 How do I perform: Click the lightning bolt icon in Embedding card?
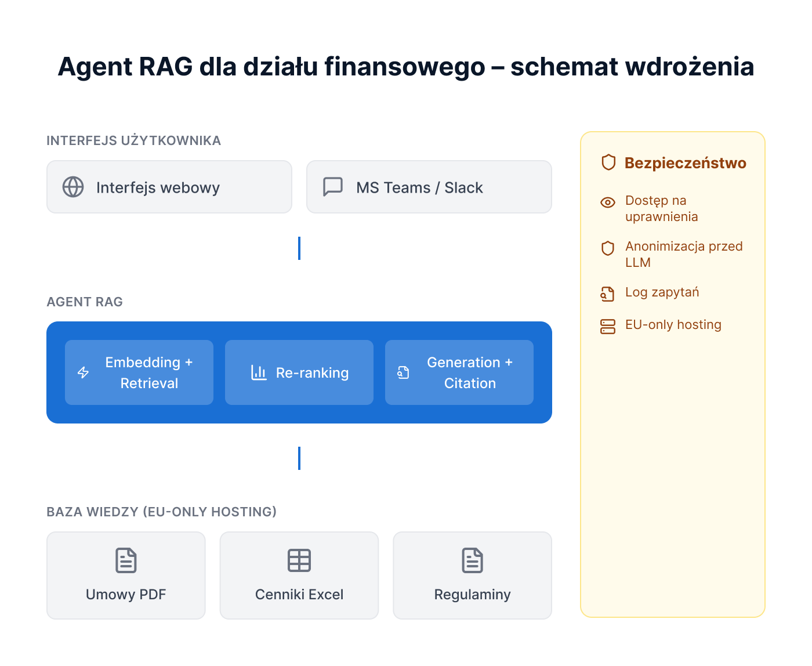point(84,372)
